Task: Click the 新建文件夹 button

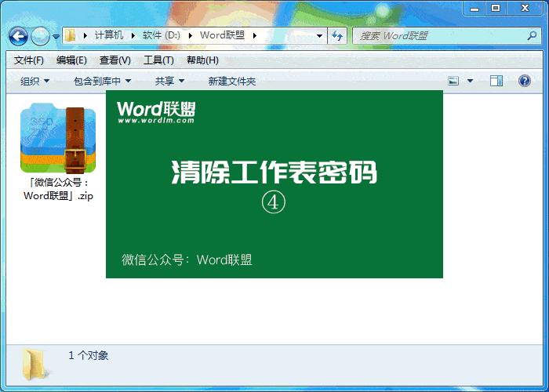Action: tap(232, 82)
